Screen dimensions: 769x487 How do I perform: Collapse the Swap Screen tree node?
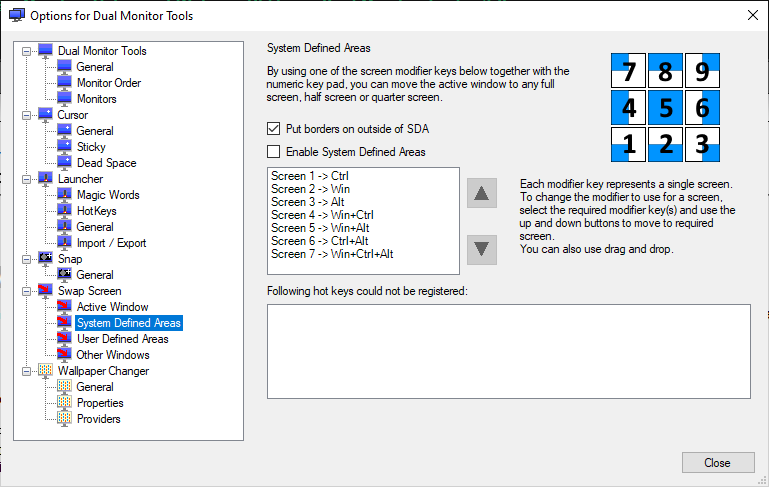26,291
